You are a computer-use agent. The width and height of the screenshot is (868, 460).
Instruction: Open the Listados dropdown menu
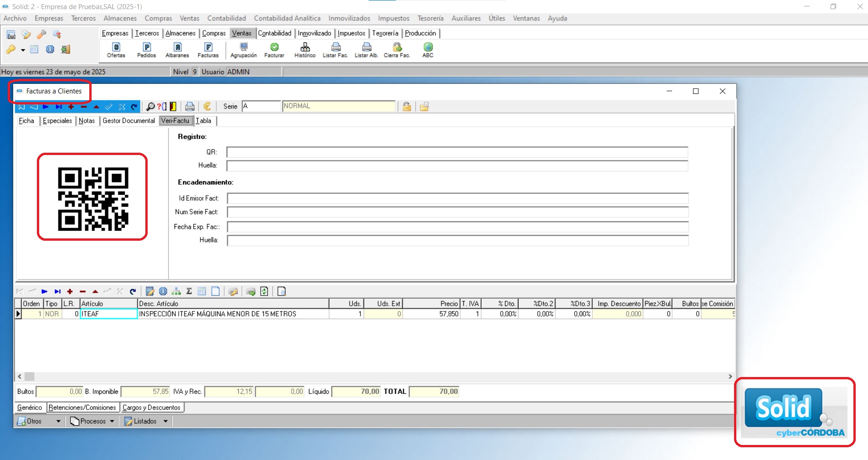point(165,421)
